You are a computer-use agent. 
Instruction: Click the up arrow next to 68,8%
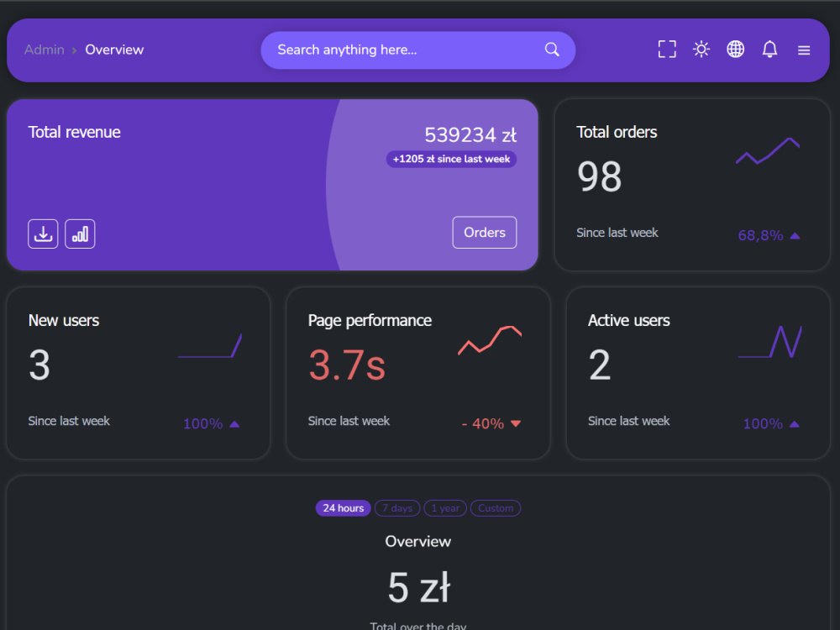[795, 236]
